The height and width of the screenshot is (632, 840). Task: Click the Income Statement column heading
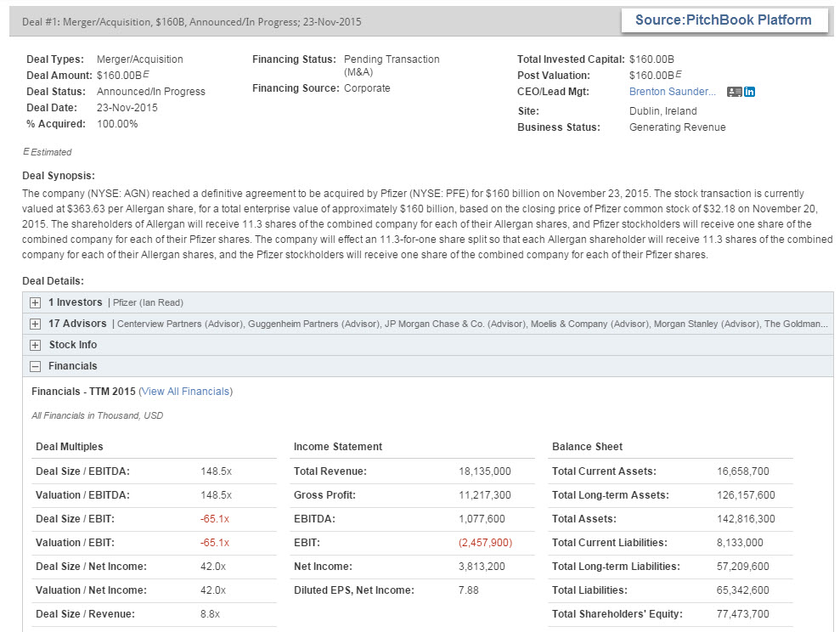coord(338,447)
